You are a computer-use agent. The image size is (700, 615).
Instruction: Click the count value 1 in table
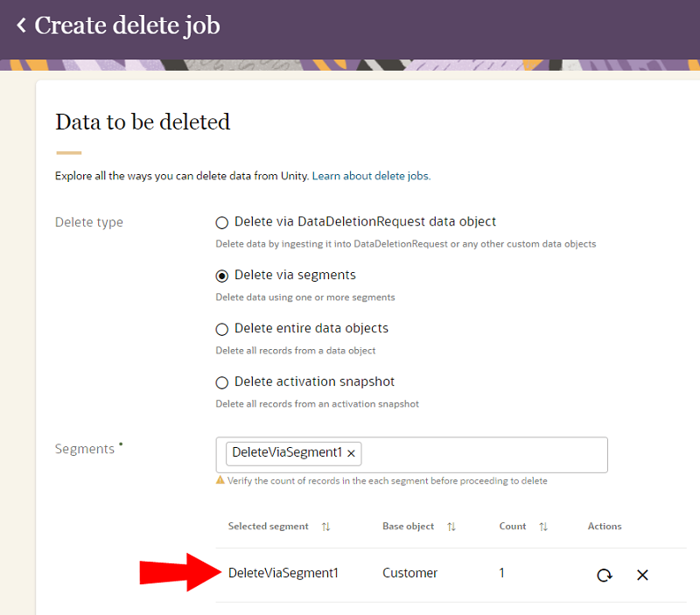502,573
